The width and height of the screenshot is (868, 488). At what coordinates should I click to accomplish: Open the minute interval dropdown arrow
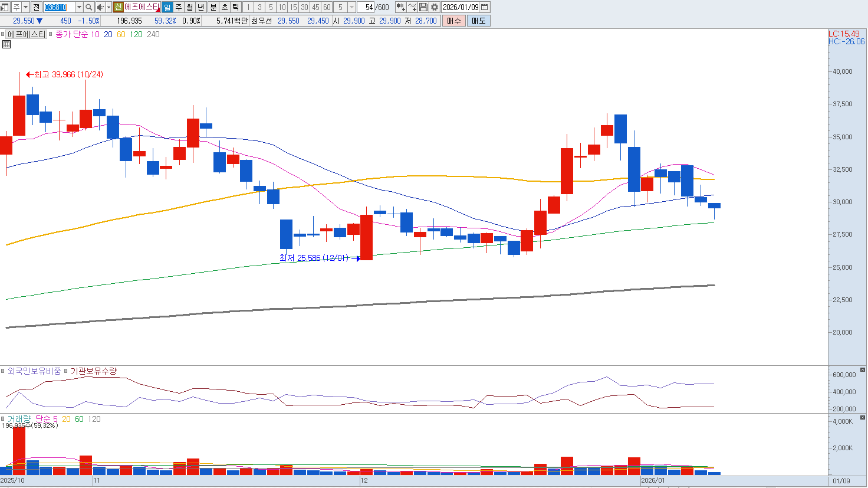coord(352,7)
